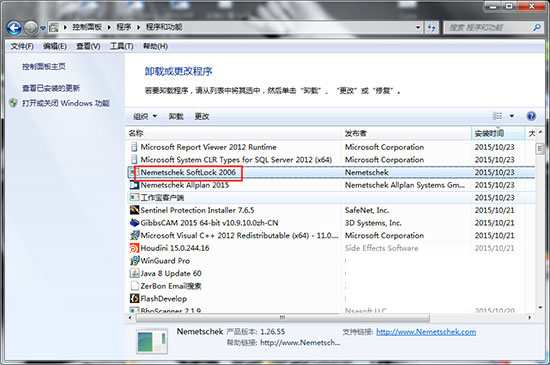Click the Forward navigation arrow
The width and height of the screenshot is (550, 365).
(31, 28)
